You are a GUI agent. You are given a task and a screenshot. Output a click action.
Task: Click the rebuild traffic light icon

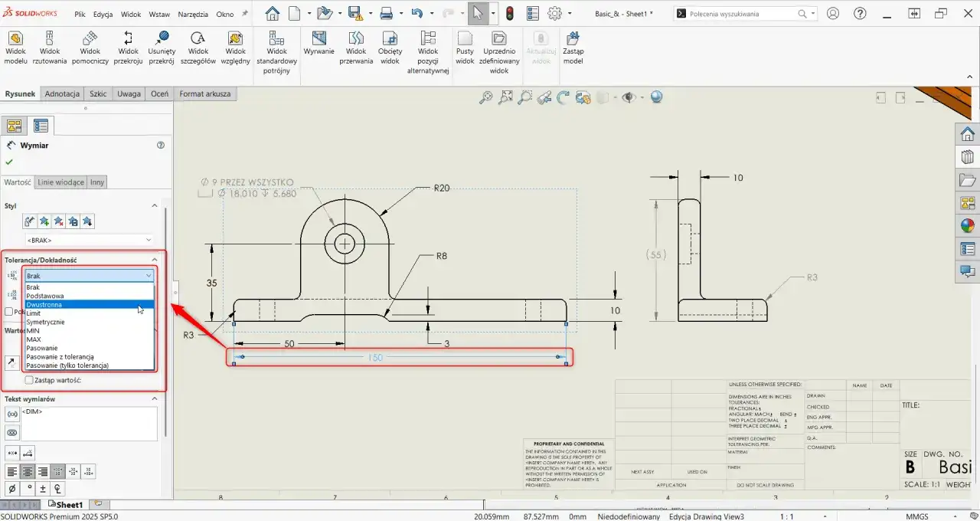(510, 13)
